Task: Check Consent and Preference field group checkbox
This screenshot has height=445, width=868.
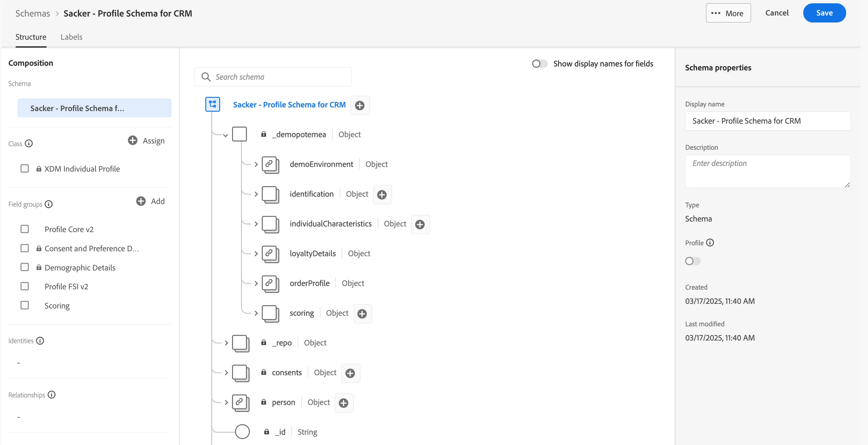Action: 24,249
